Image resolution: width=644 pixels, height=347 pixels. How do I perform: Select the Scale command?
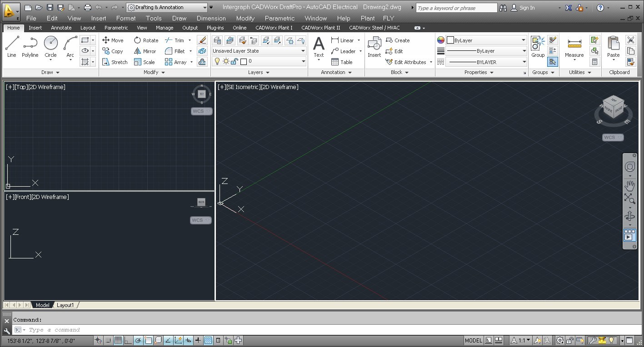[x=145, y=62]
